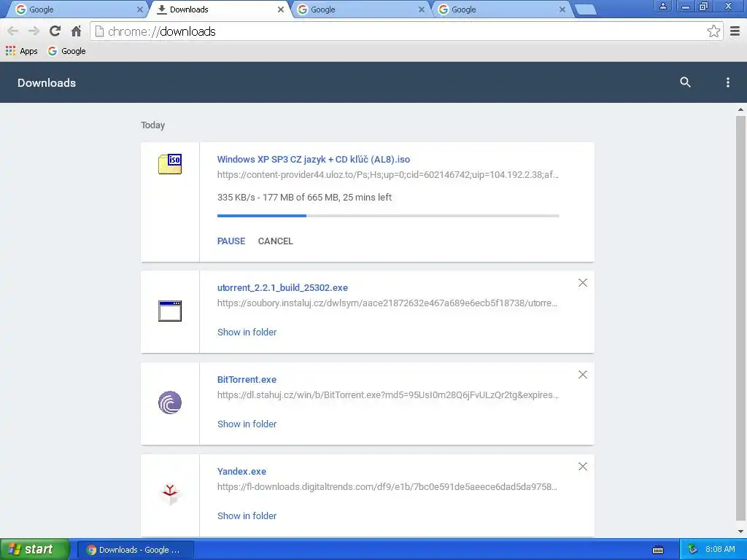The height and width of the screenshot is (560, 747).
Task: Open Chrome hamburger menu
Action: 735,31
